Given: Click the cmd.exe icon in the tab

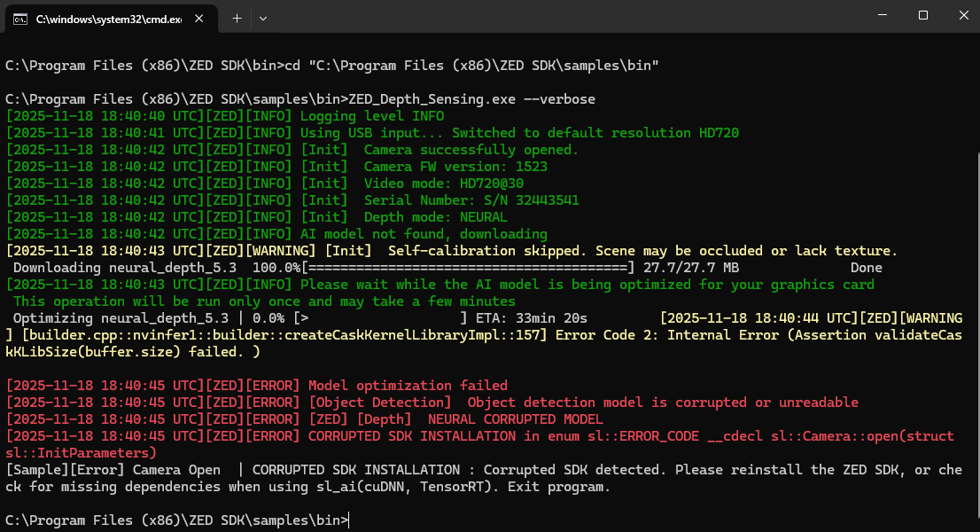Looking at the screenshot, I should [x=19, y=18].
